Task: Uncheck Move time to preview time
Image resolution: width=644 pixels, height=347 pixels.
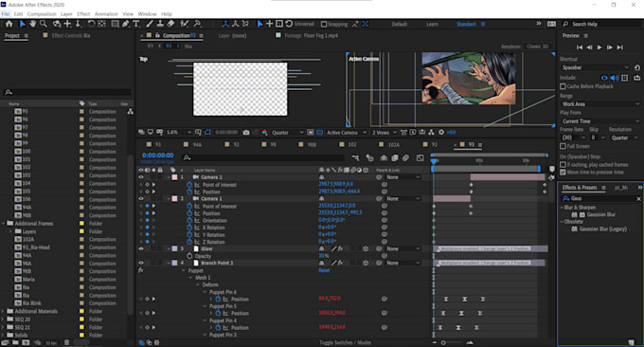Action: [x=563, y=173]
